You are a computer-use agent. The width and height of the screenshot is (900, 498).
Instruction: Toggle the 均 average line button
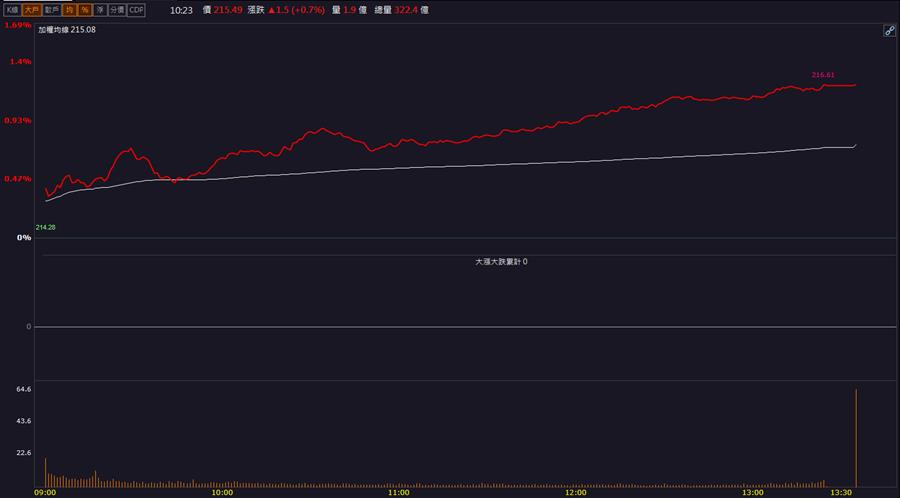point(69,10)
